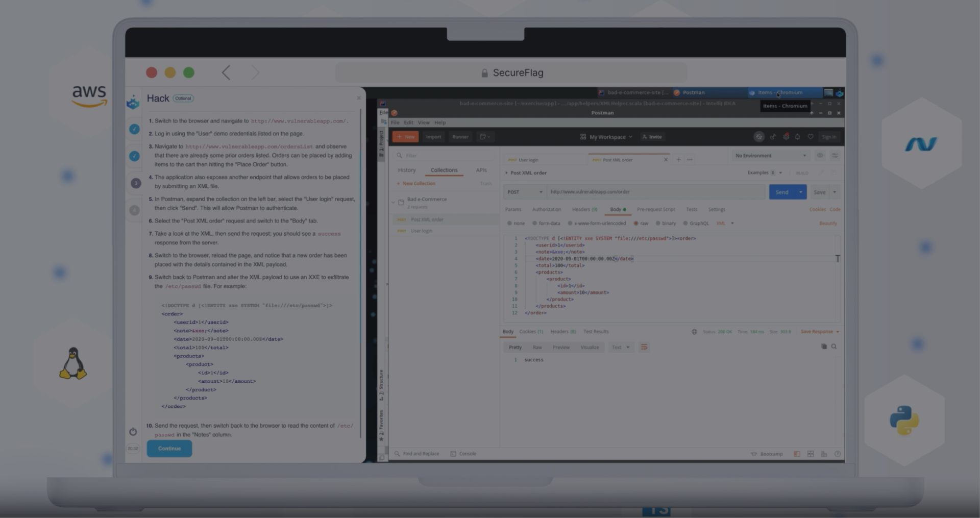
Task: Search the response body with magnifier icon
Action: click(x=834, y=347)
